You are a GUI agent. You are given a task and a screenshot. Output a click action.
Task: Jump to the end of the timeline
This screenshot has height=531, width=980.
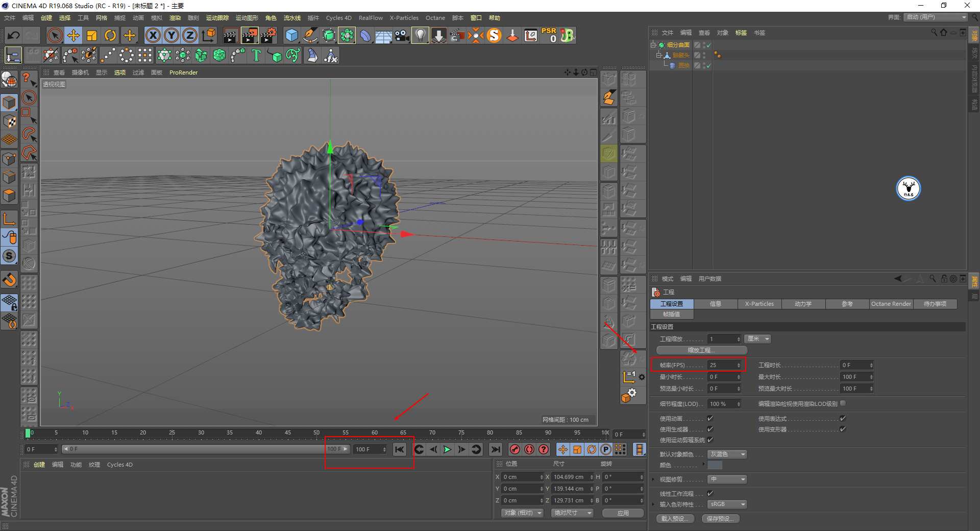[495, 449]
